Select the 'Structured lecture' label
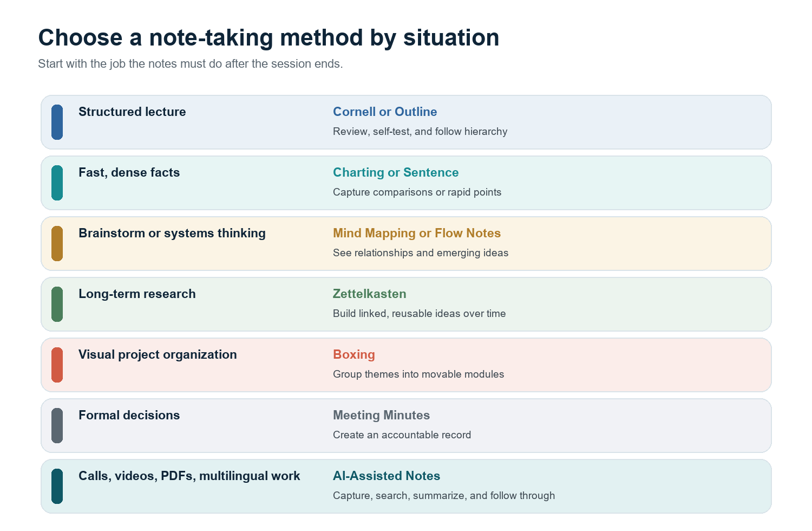Viewport: 812px width, 531px height. click(132, 112)
